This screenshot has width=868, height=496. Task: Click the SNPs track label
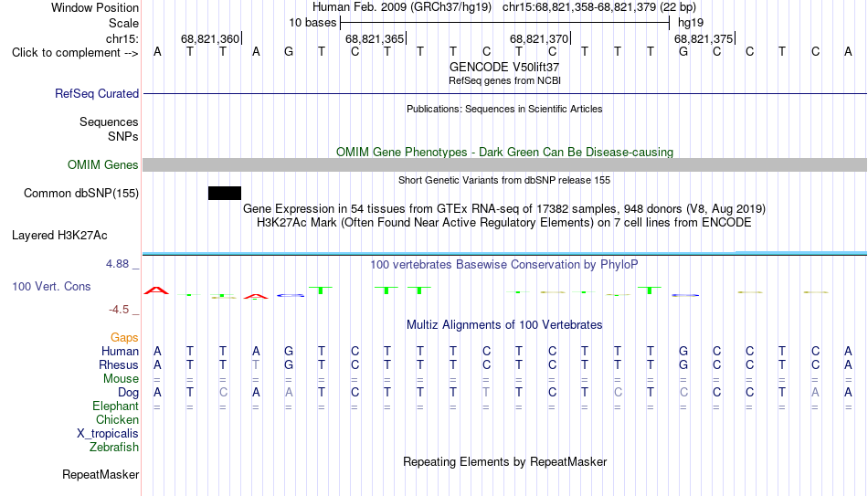pyautogui.click(x=123, y=136)
